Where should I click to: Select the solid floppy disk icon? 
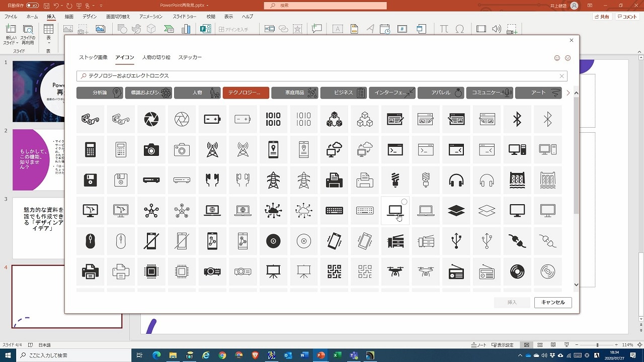tap(91, 180)
